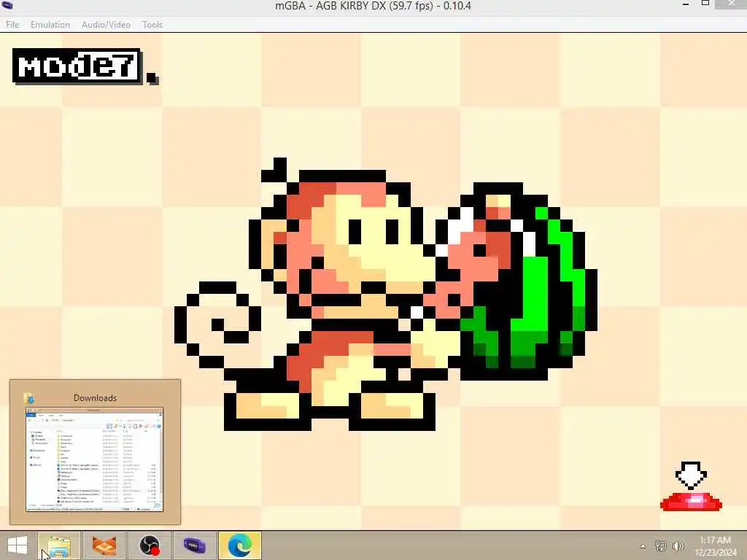Maximize the mGBA window
Image resolution: width=747 pixels, height=560 pixels.
(x=705, y=4)
